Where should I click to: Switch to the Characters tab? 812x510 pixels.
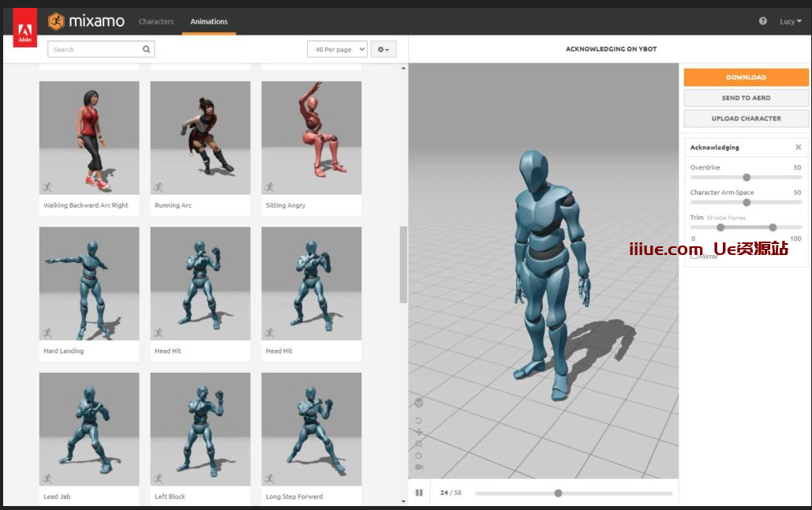[x=156, y=21]
